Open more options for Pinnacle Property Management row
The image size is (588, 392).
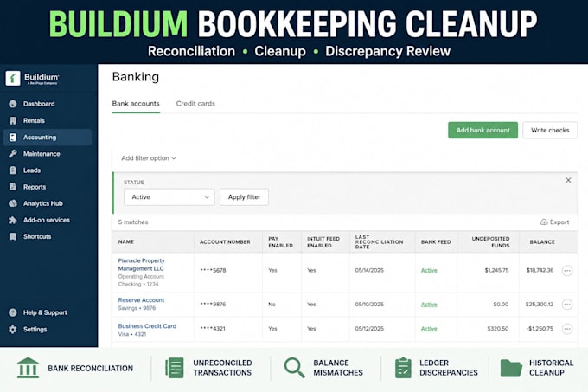click(567, 271)
